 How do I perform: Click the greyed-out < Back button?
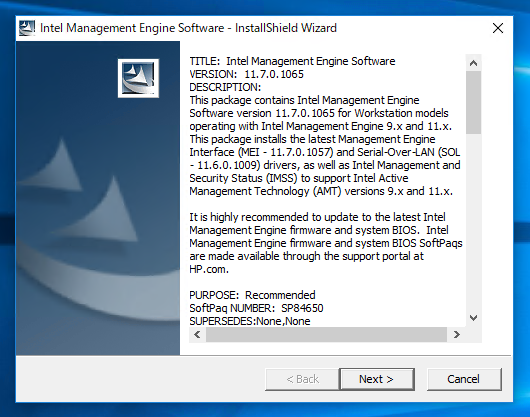(x=303, y=379)
